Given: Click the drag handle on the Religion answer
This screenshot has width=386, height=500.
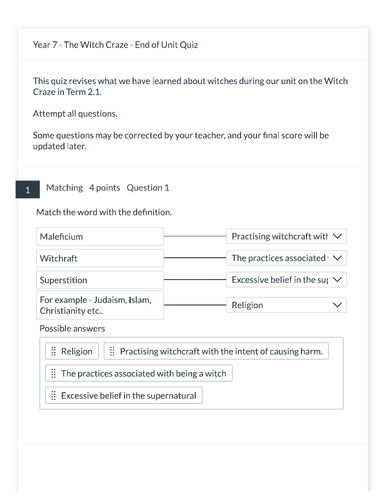Looking at the screenshot, I should point(53,351).
